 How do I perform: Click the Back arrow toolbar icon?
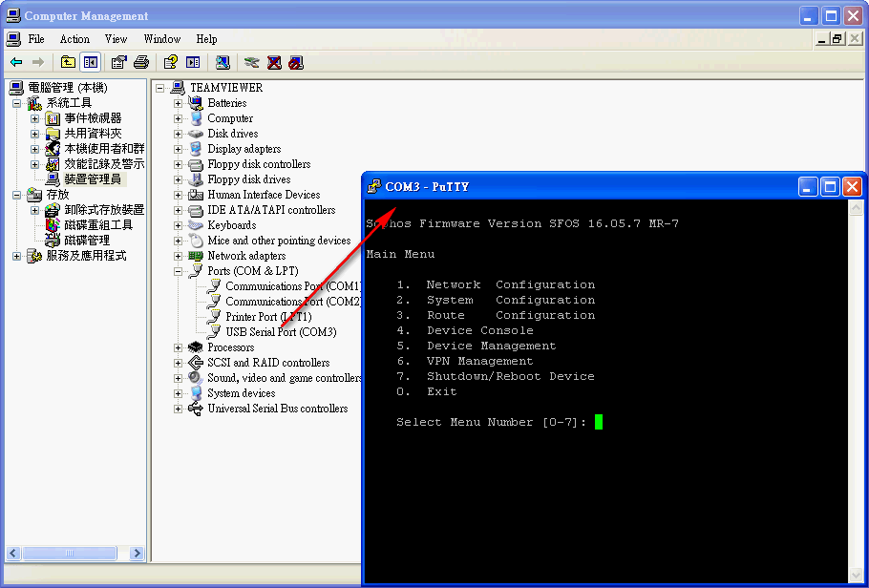[16, 63]
